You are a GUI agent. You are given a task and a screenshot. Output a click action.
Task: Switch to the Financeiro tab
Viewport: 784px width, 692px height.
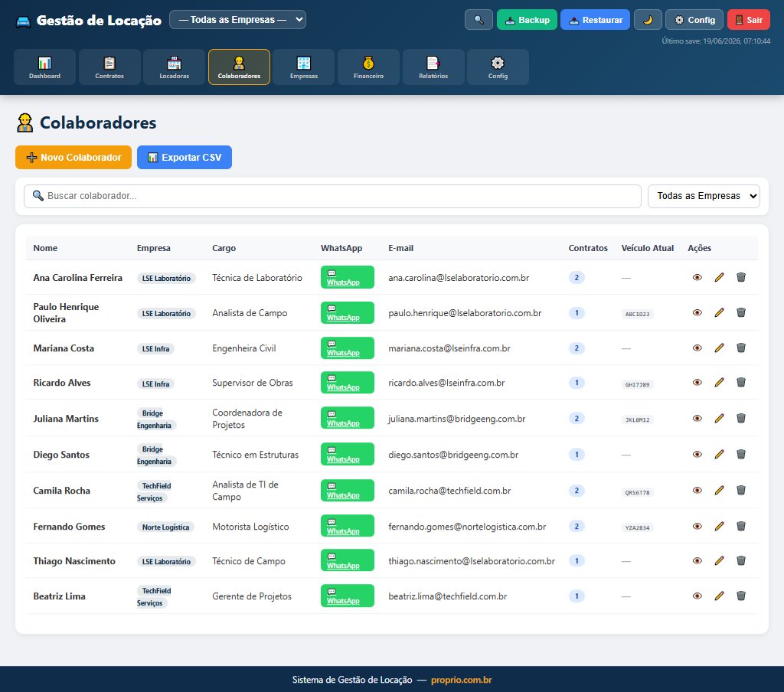368,67
